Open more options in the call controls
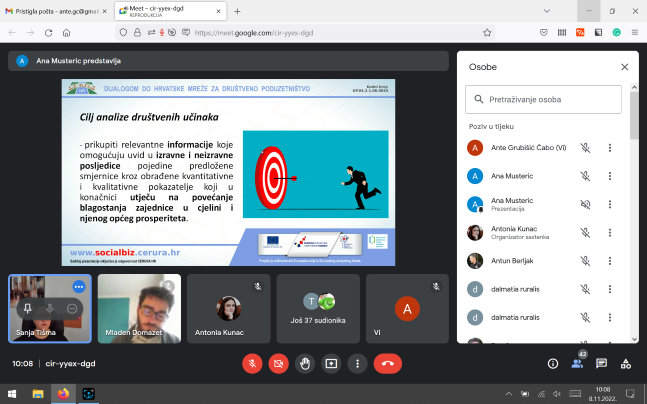The image size is (647, 404). pyautogui.click(x=357, y=363)
